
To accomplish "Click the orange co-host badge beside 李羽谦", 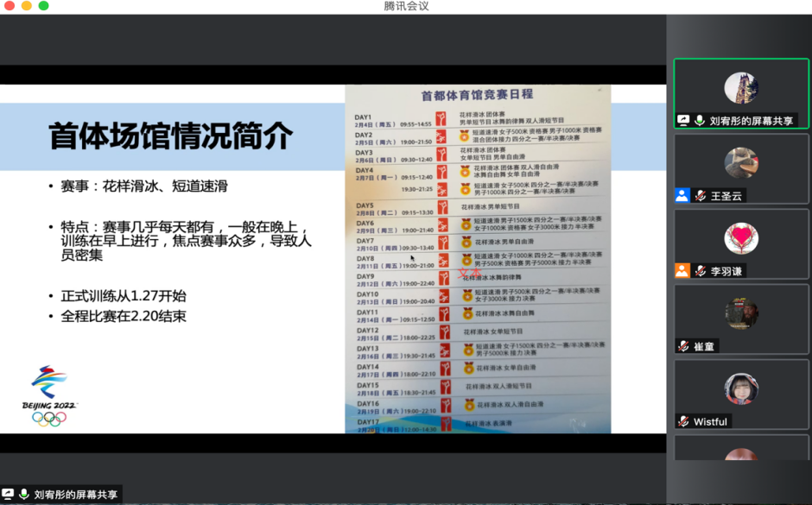I will tap(682, 271).
